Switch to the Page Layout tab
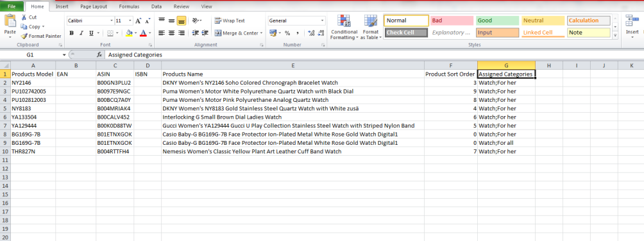 [x=94, y=6]
